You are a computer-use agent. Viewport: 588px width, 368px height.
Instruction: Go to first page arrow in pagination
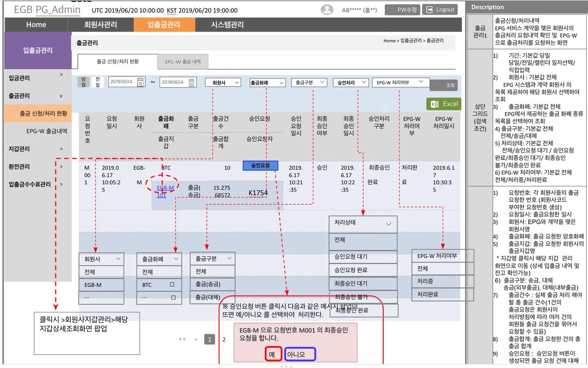point(182,339)
